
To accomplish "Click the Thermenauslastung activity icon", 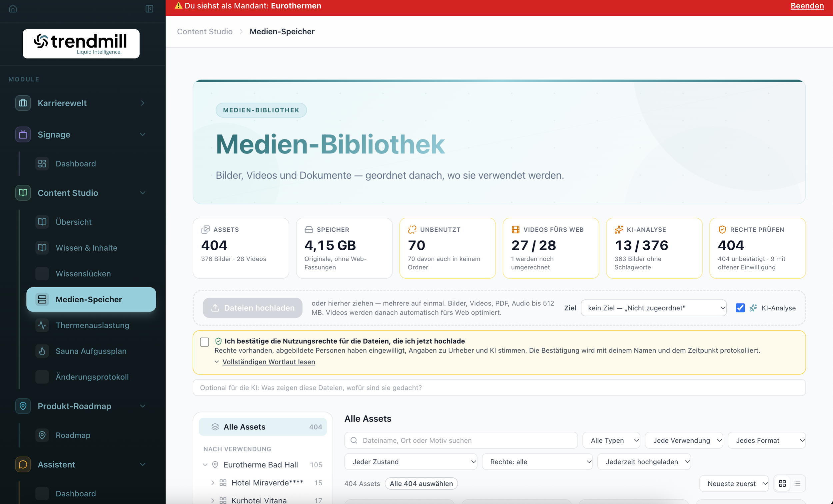I will tap(42, 325).
